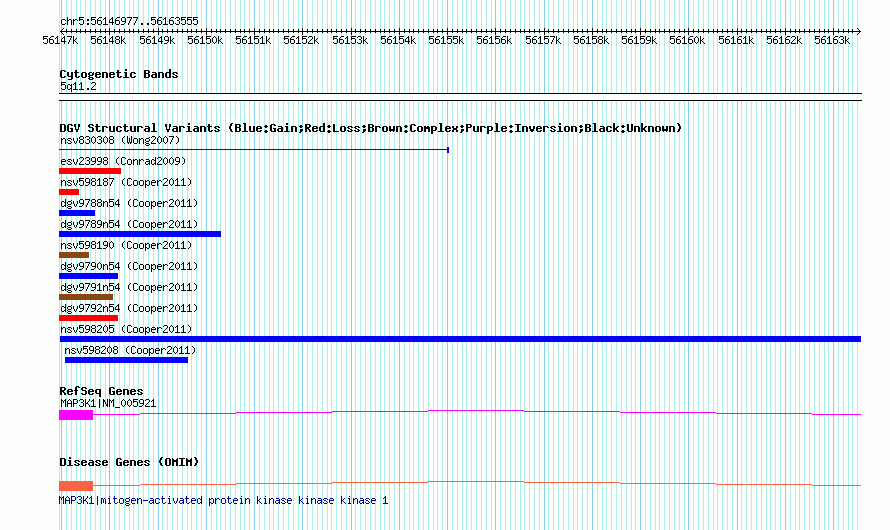Viewport: 890px width, 530px height.
Task: Click the chr5:56146977..56163555 coordinate label
Action: pos(129,22)
